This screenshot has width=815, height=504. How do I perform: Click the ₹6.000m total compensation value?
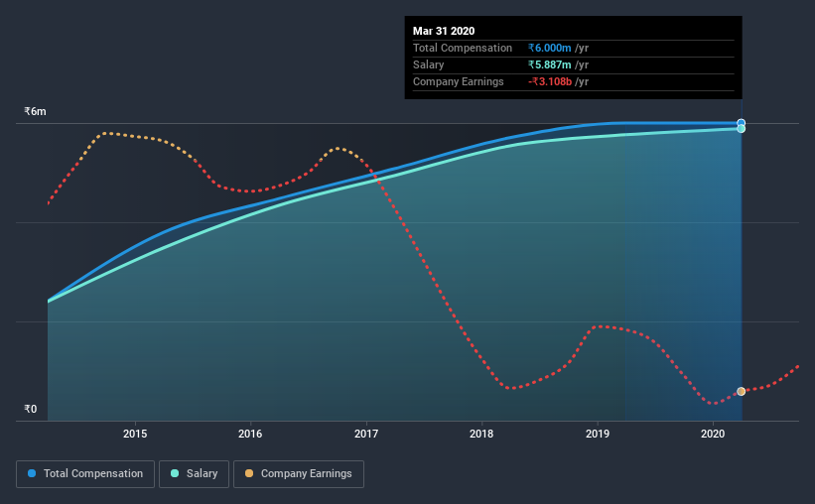click(x=549, y=48)
